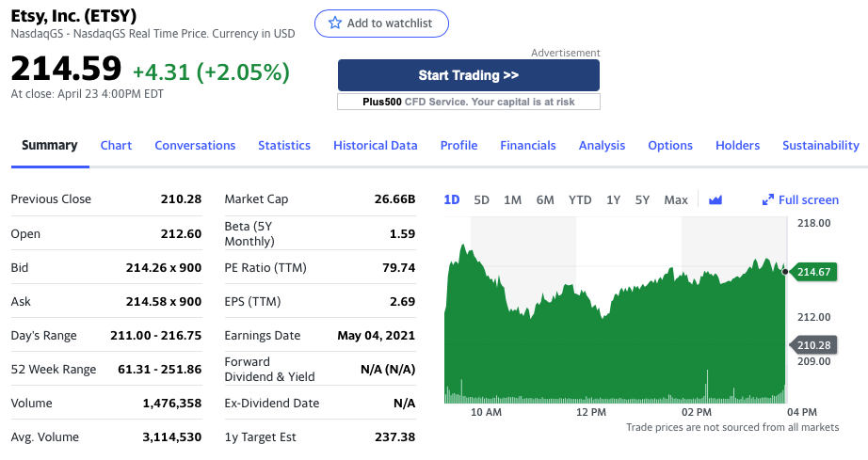The image size is (868, 460).
Task: Open the Conversations tab
Action: pos(195,146)
